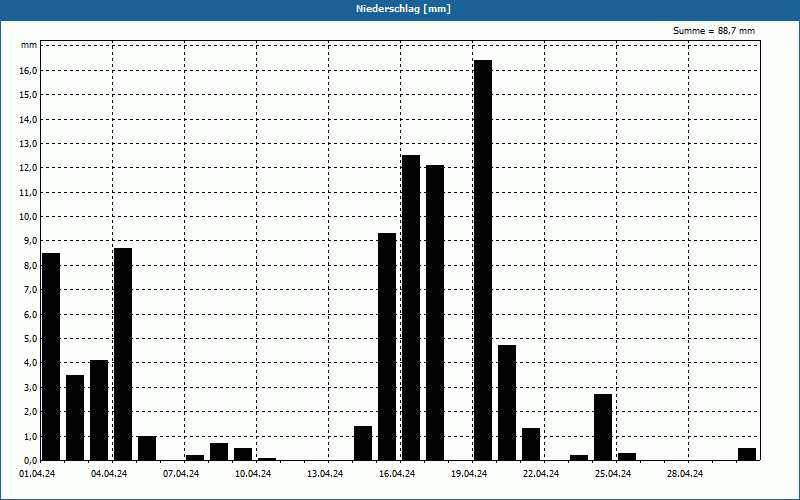Viewport: 800px width, 500px height.
Task: Click the y-axis value "0,0"
Action: (31, 460)
